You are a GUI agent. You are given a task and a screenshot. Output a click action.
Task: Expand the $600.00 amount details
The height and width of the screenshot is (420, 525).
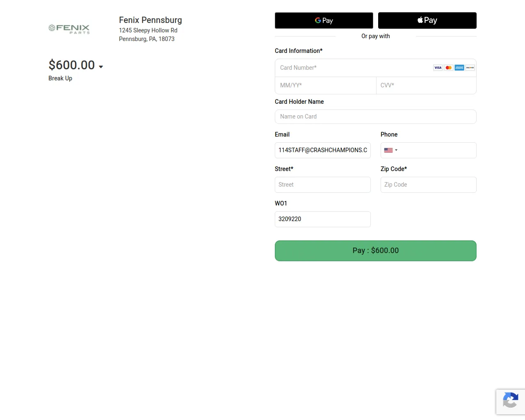coord(101,66)
